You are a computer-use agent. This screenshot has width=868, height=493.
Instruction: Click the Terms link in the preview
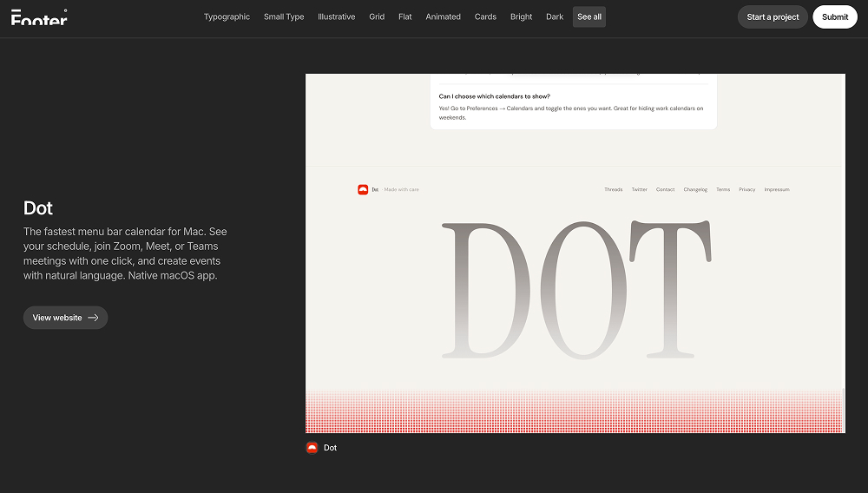[x=723, y=190]
